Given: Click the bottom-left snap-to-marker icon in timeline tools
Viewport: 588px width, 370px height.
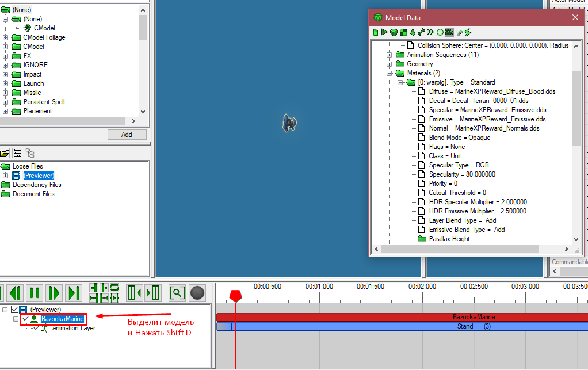Looking at the screenshot, I should click(x=94, y=298).
